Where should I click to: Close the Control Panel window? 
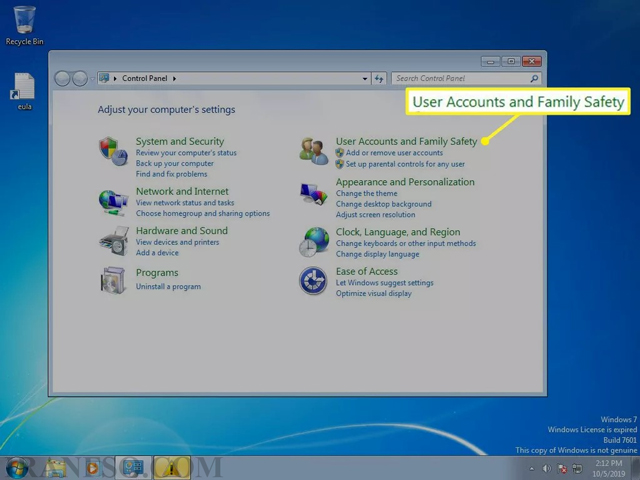[x=532, y=62]
